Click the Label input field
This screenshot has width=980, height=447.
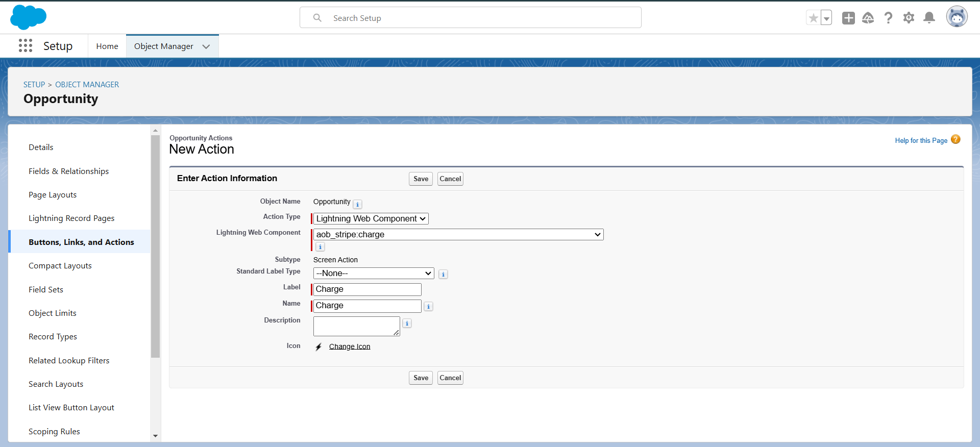point(367,289)
